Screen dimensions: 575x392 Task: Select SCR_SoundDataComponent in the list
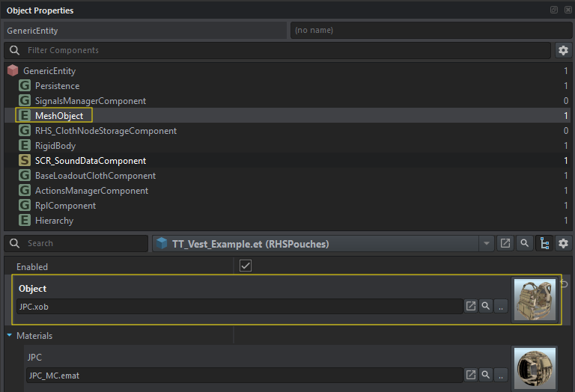[x=90, y=161]
